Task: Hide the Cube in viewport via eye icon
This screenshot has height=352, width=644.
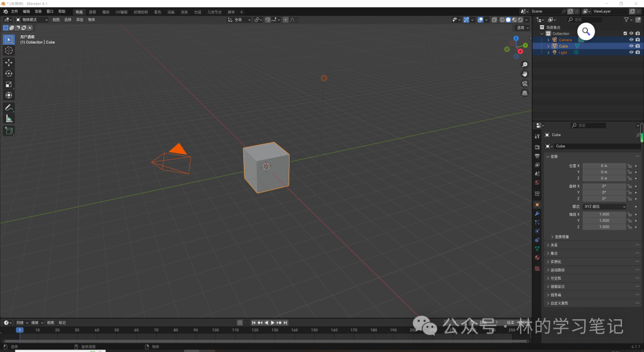Action: [631, 46]
